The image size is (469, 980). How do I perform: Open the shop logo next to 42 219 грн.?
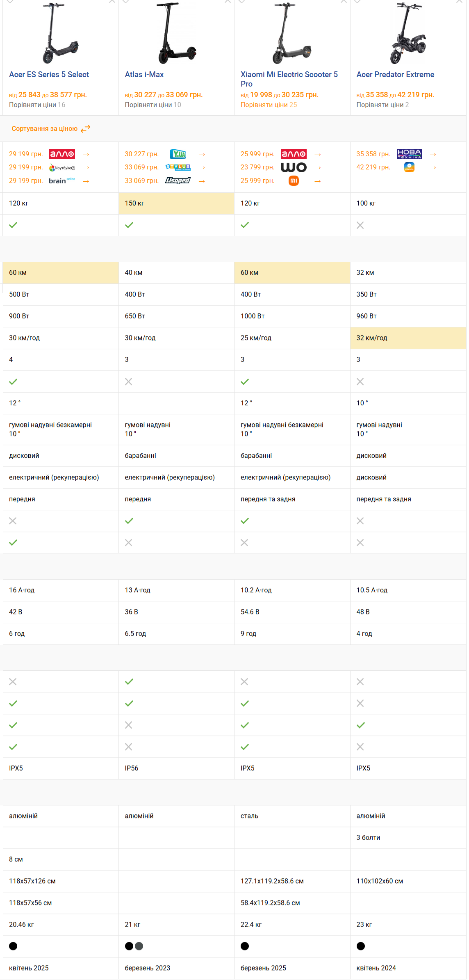409,167
